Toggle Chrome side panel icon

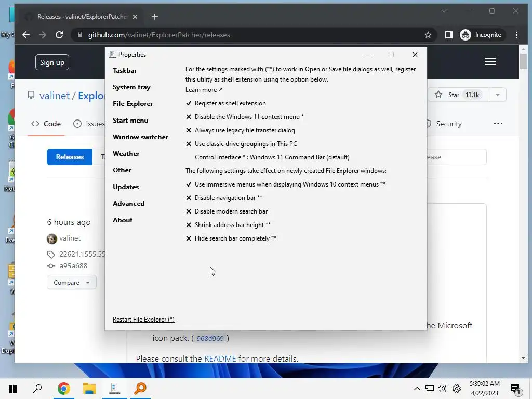[x=448, y=35]
